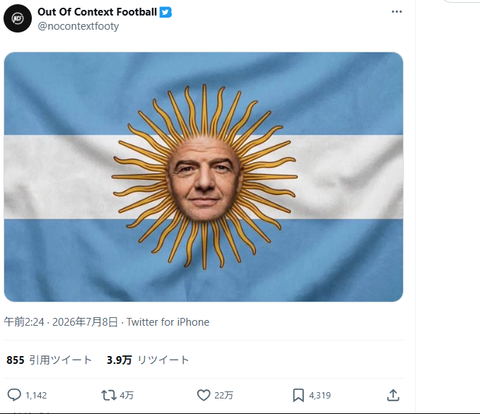
Task: Open the share upload arrow icon
Action: click(x=393, y=395)
